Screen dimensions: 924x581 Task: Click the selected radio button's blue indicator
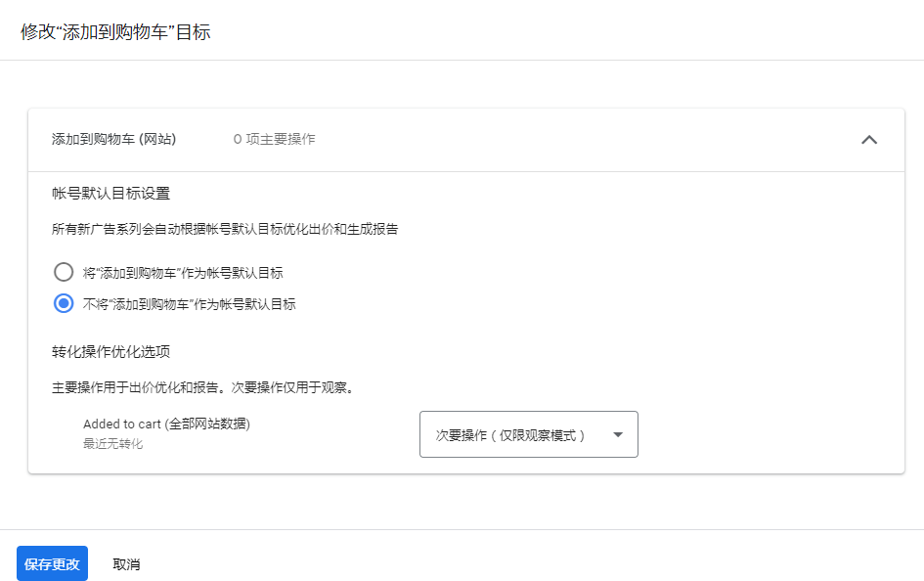point(64,303)
